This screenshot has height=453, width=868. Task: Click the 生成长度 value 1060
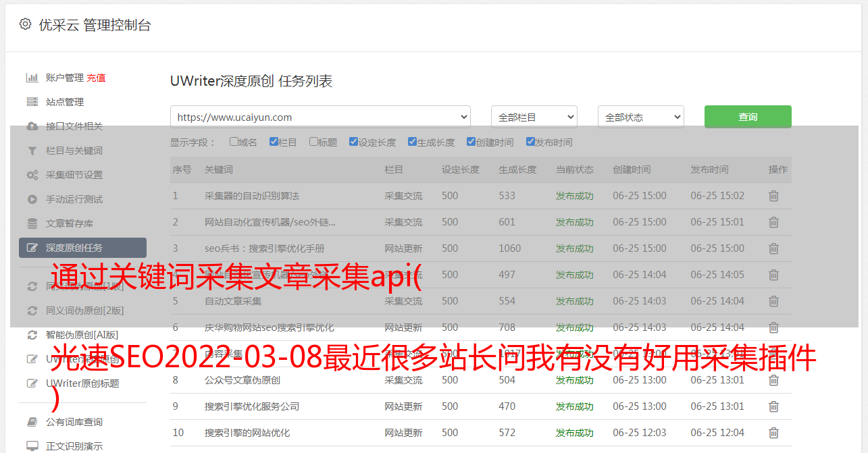point(510,248)
